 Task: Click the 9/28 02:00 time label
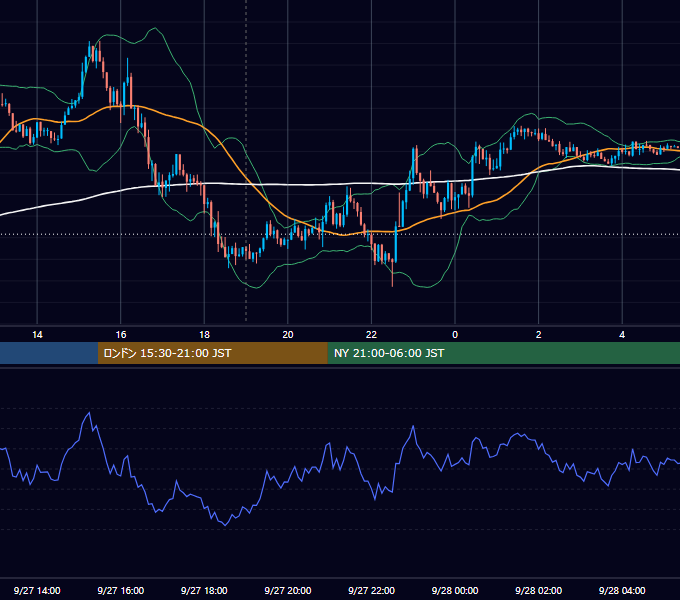539,590
